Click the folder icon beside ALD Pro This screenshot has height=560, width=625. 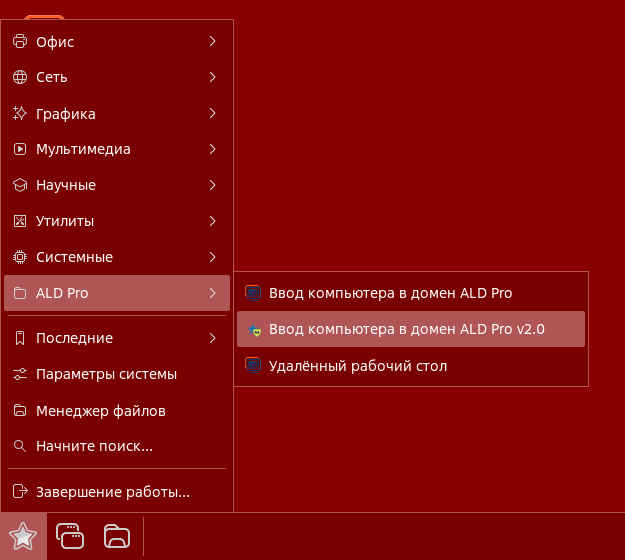coord(20,293)
